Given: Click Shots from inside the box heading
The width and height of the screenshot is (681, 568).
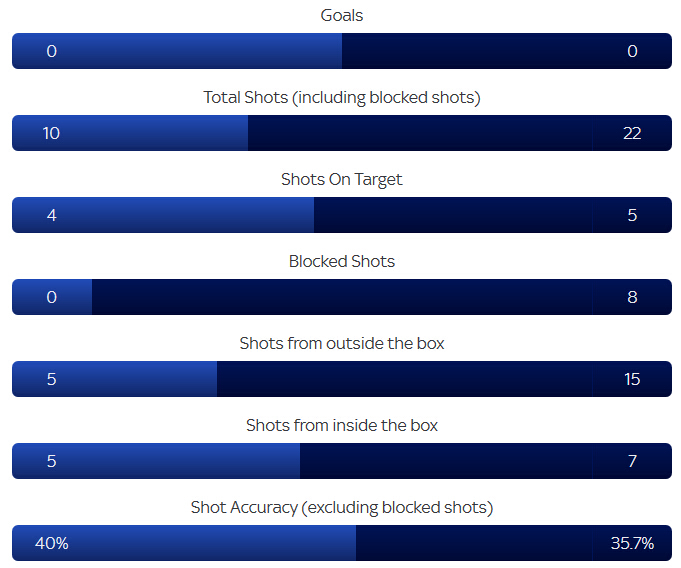Looking at the screenshot, I should [x=342, y=426].
